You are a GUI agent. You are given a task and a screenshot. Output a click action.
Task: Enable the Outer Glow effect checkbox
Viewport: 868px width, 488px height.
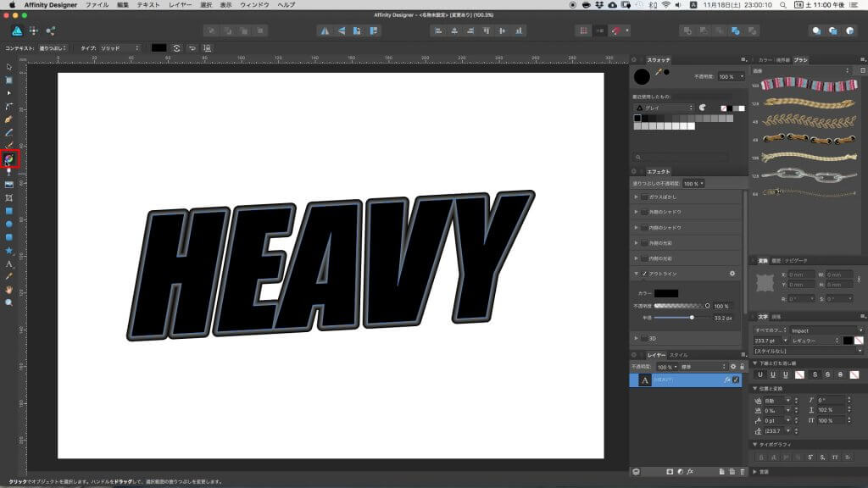coord(644,243)
